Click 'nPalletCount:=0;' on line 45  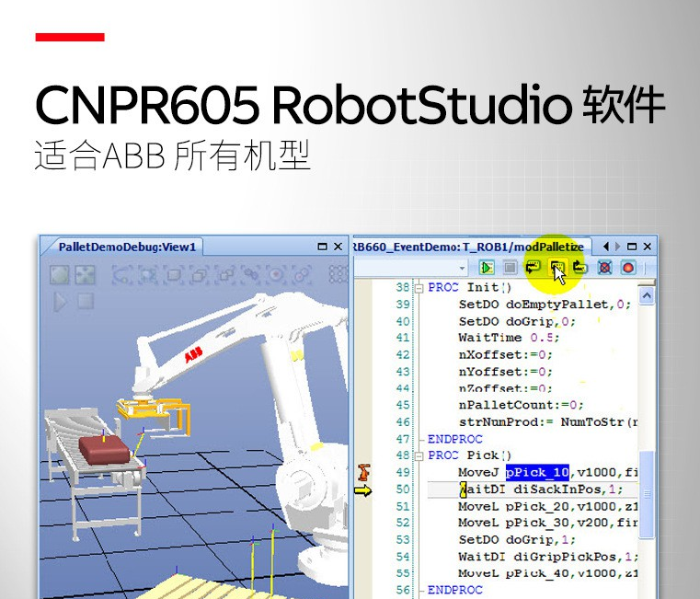point(521,405)
